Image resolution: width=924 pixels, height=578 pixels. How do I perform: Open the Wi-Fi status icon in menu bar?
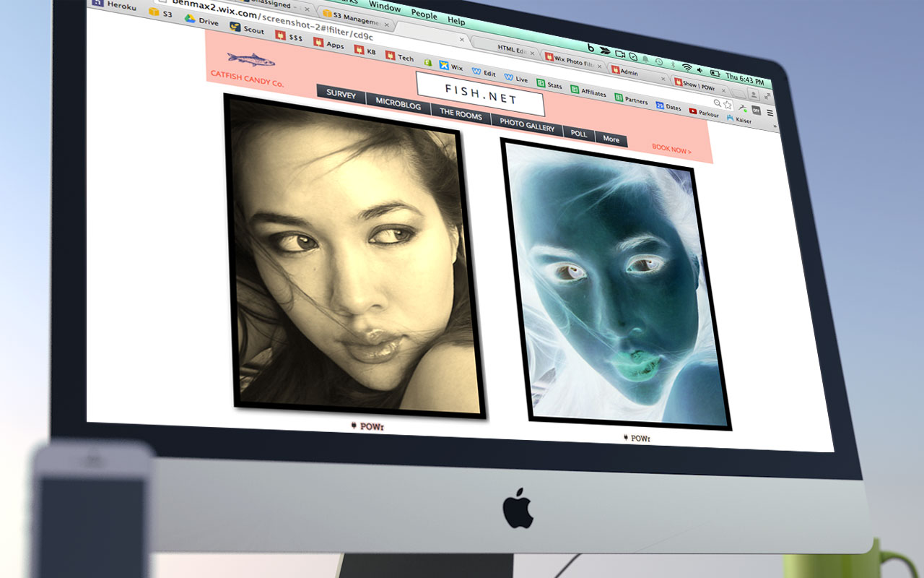(x=686, y=67)
